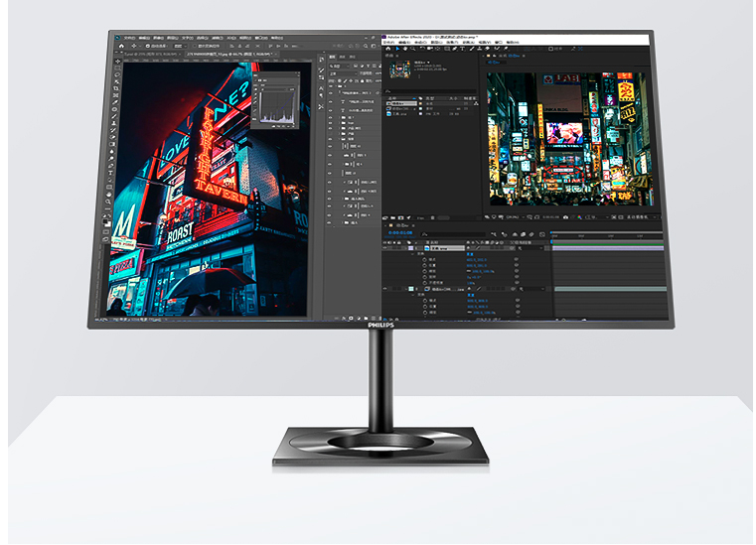Select the Eraser tool in Photoshop's toolbar
Image resolution: width=756 pixels, height=545 pixels.
click(113, 137)
